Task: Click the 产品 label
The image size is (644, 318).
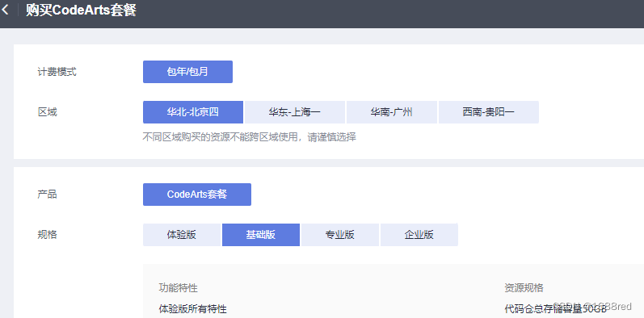Action: pyautogui.click(x=47, y=195)
